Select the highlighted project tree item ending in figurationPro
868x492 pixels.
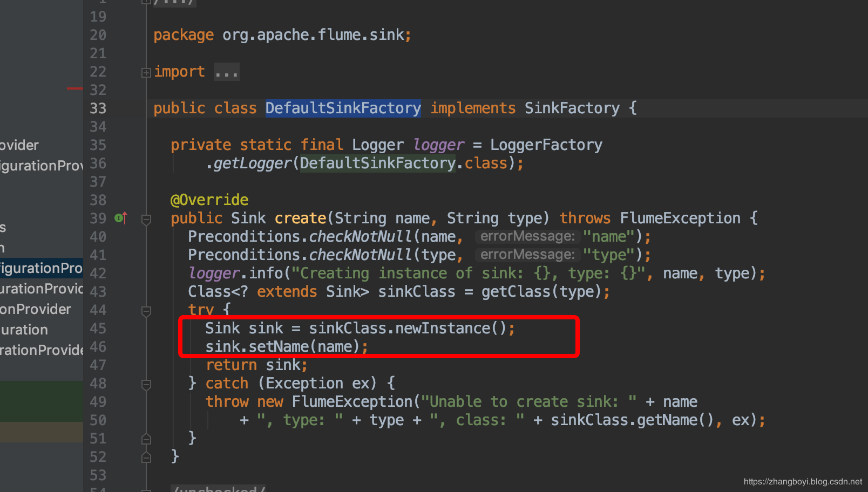(x=42, y=268)
